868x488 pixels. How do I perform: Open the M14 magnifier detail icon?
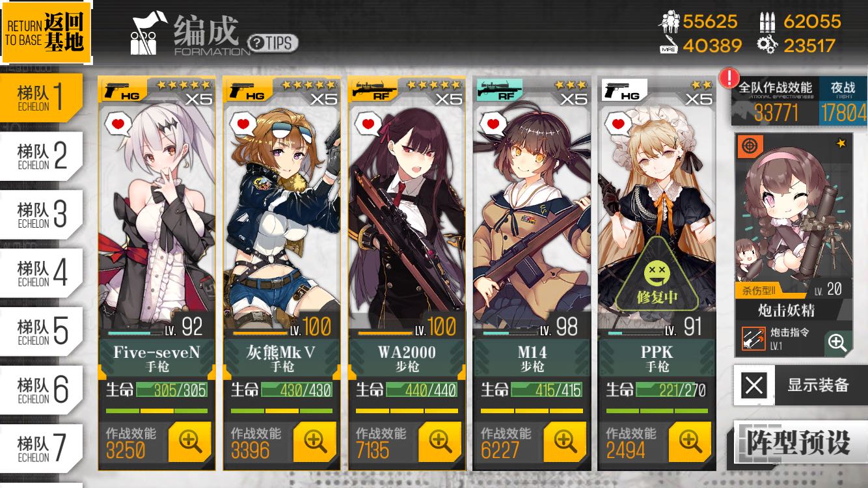564,442
